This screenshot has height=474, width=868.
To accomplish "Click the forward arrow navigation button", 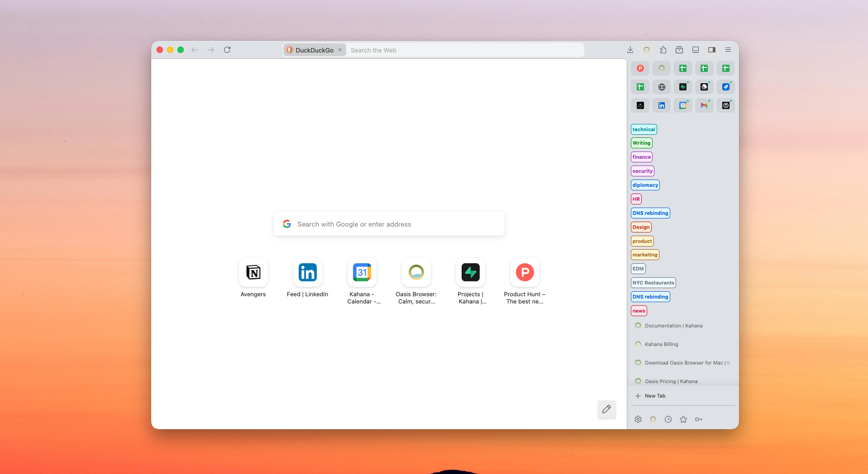I will point(211,50).
